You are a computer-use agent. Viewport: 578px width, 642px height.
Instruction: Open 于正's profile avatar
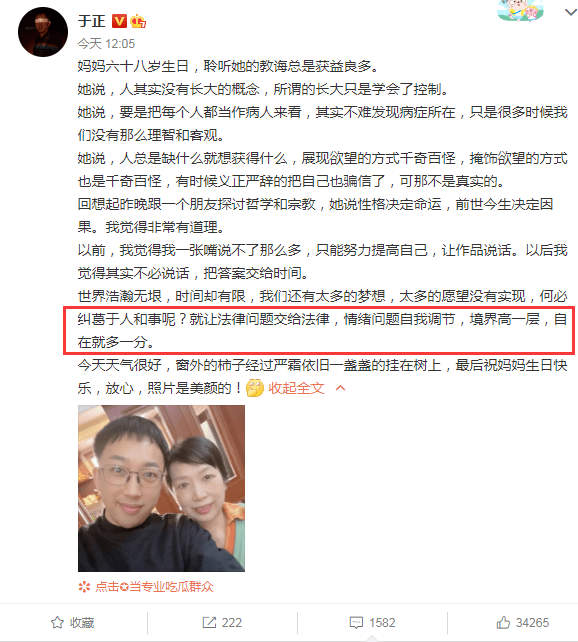point(43,32)
